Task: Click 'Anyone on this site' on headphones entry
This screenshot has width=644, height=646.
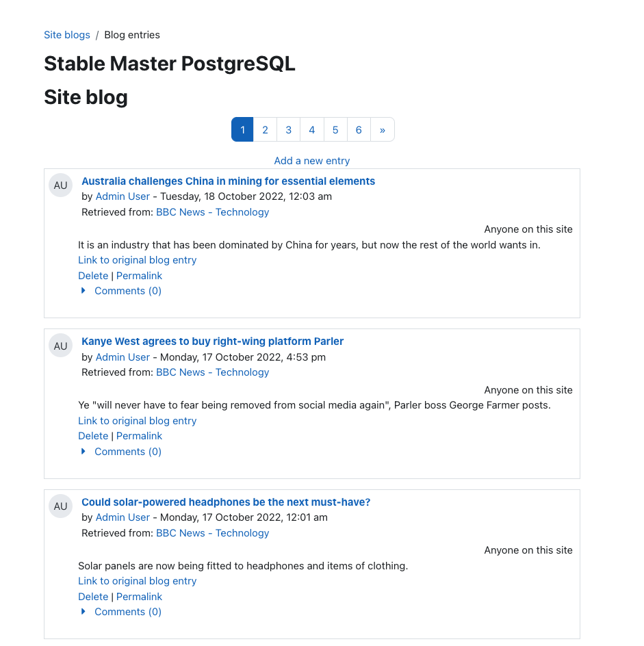Action: (528, 550)
